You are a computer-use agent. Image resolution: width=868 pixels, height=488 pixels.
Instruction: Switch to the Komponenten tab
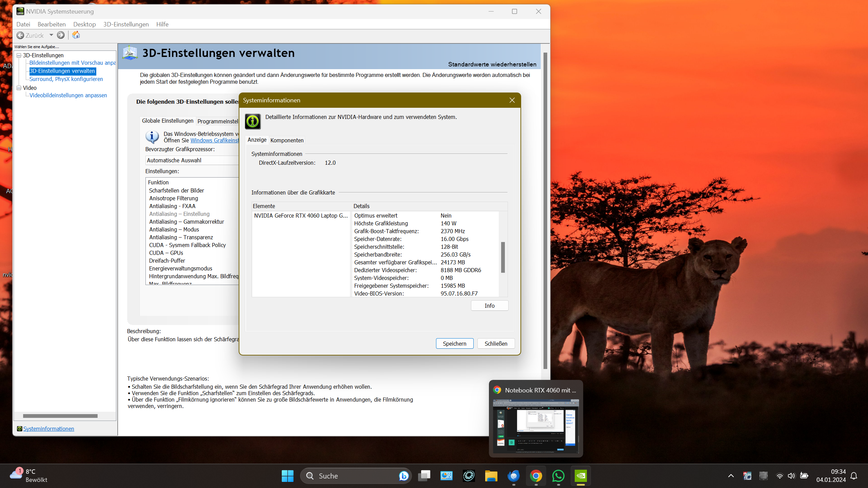[x=287, y=140]
